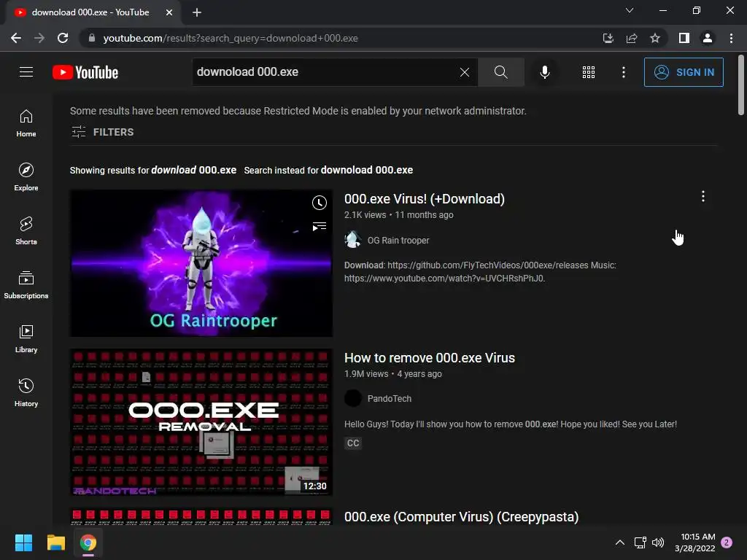Screen dimensions: 747x560
Task: Visit OG Rain trooper channel name
Action: 398,241
